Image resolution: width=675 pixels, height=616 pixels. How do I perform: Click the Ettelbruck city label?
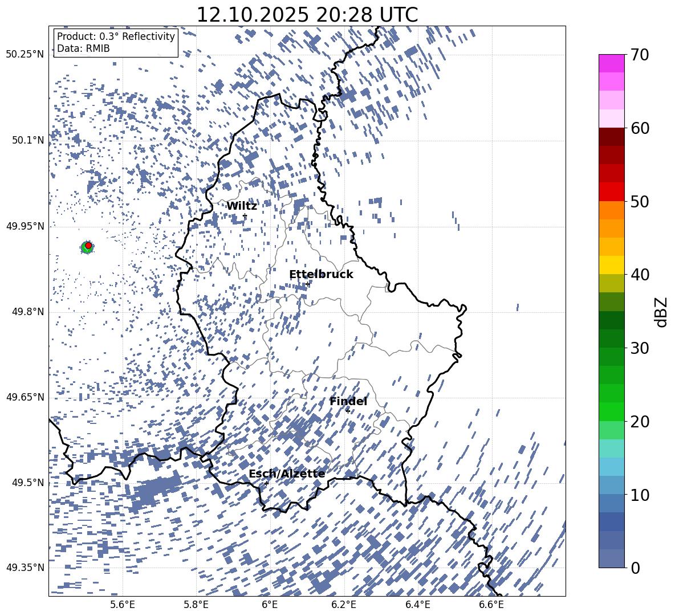[321, 275]
